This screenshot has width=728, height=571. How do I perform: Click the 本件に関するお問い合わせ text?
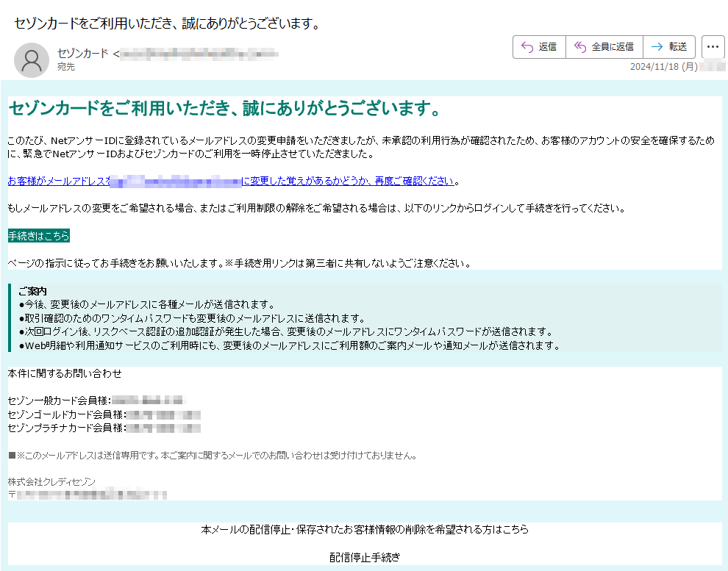point(65,374)
